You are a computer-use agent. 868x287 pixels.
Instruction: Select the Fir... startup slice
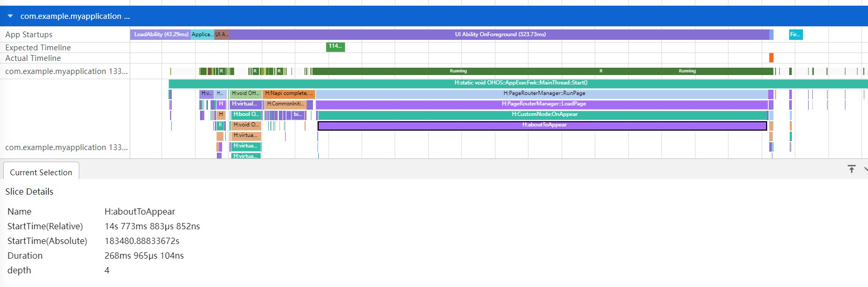[x=796, y=35]
